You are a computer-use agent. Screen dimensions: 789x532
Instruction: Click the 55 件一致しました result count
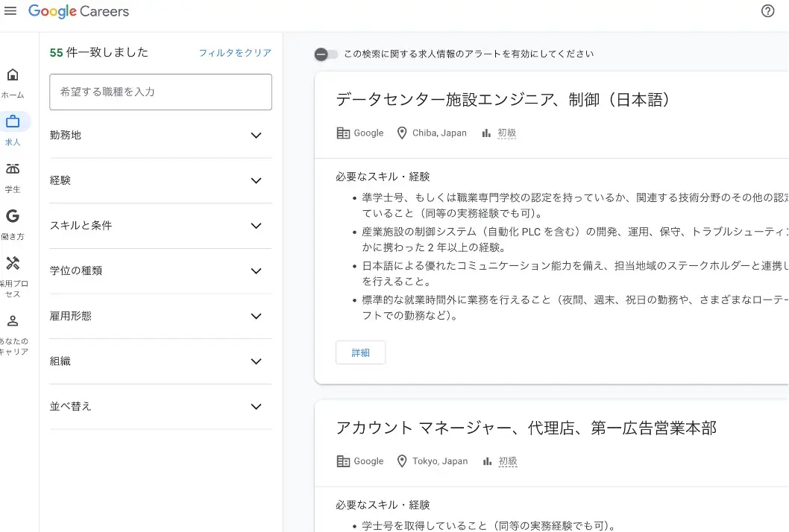[99, 53]
